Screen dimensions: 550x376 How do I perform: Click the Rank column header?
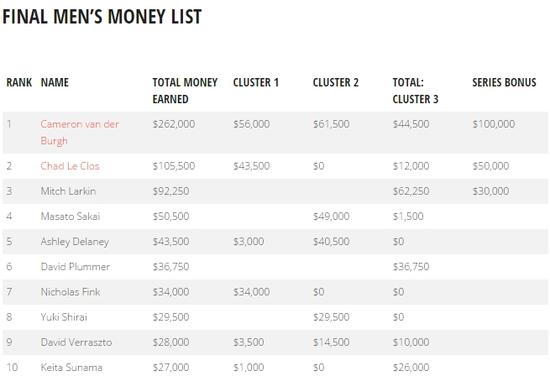(19, 82)
